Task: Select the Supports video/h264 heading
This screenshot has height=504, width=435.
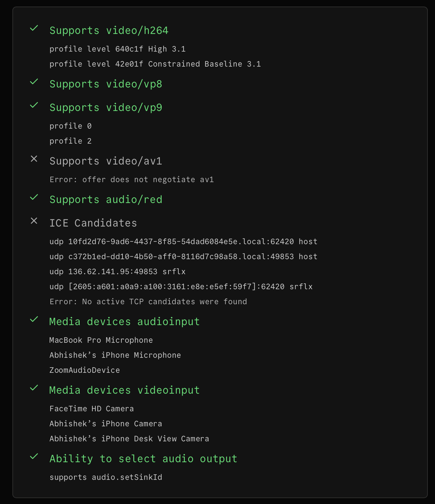Action: coord(109,31)
